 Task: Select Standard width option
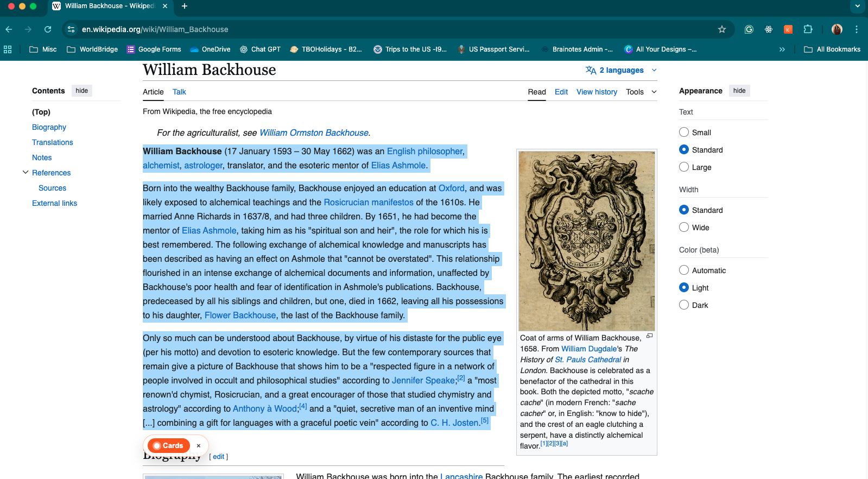pos(684,210)
